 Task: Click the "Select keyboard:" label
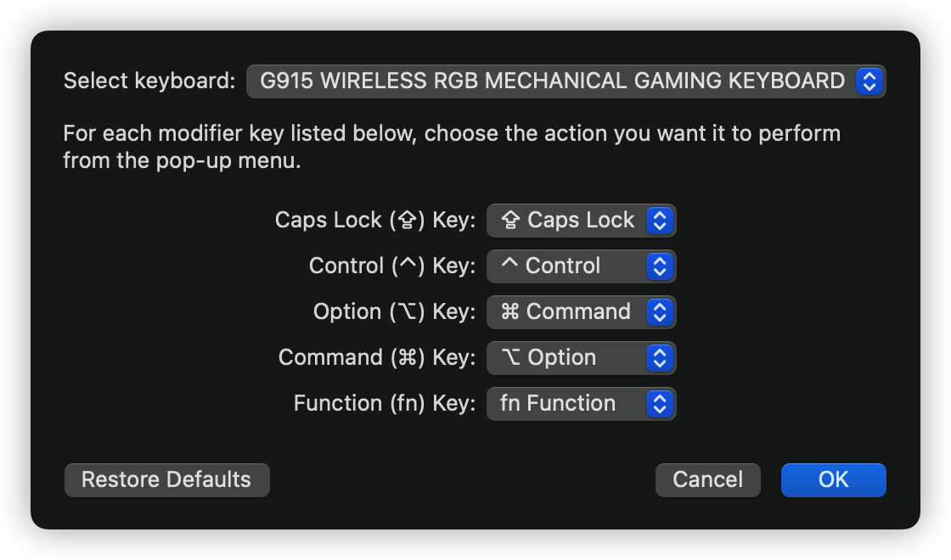[149, 81]
